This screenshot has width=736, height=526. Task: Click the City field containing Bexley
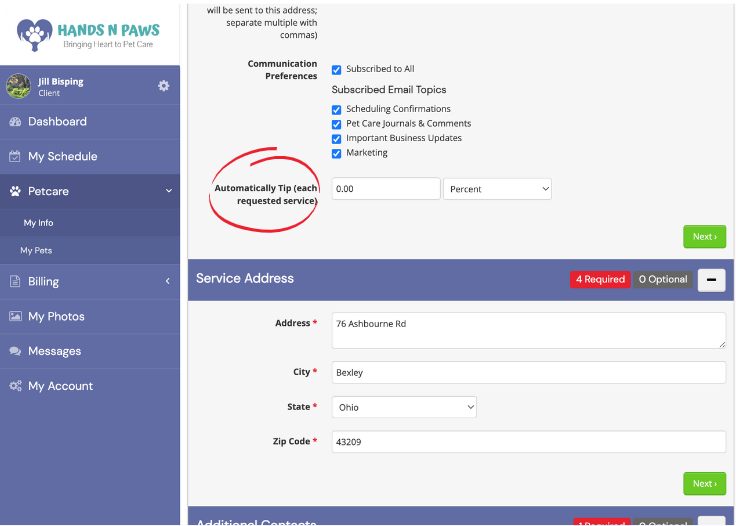pyautogui.click(x=529, y=373)
